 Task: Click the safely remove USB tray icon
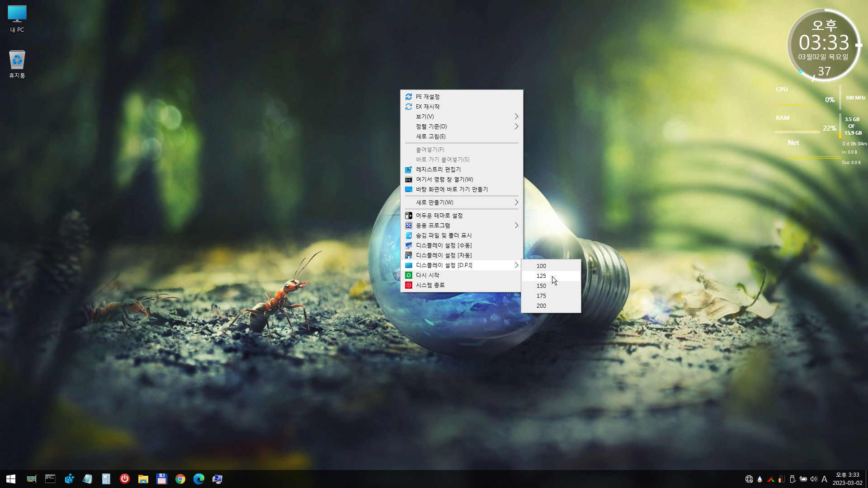coord(793,479)
